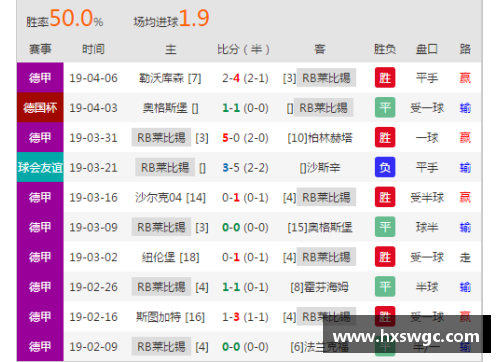Click the 比分（半） column header
500x362 pixels.
[243, 49]
